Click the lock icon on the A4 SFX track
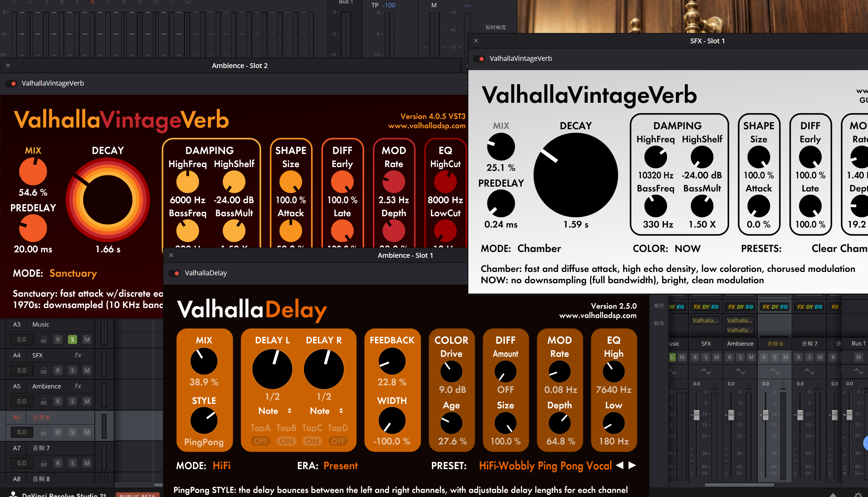Image resolution: width=868 pixels, height=497 pixels. pos(44,371)
